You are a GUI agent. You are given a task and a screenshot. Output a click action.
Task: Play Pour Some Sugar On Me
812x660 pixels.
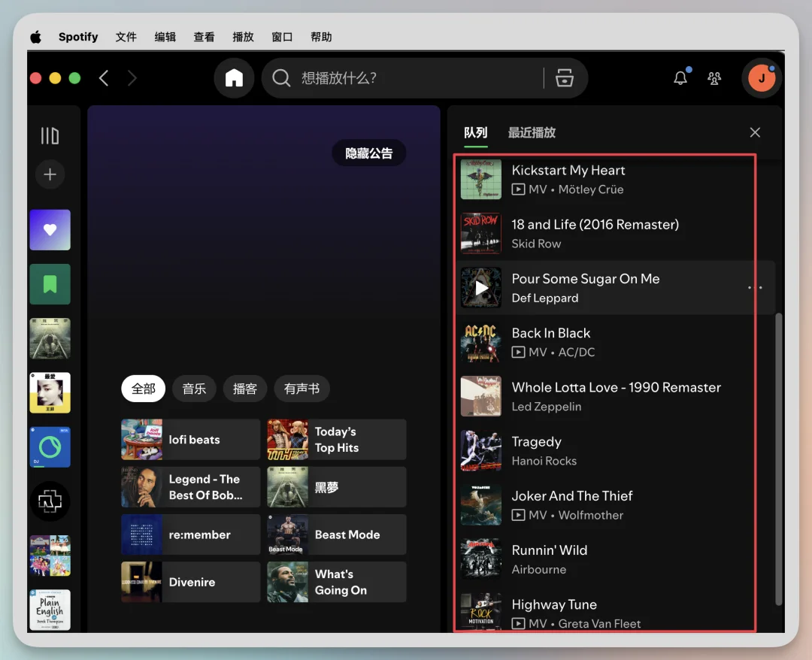tap(481, 288)
